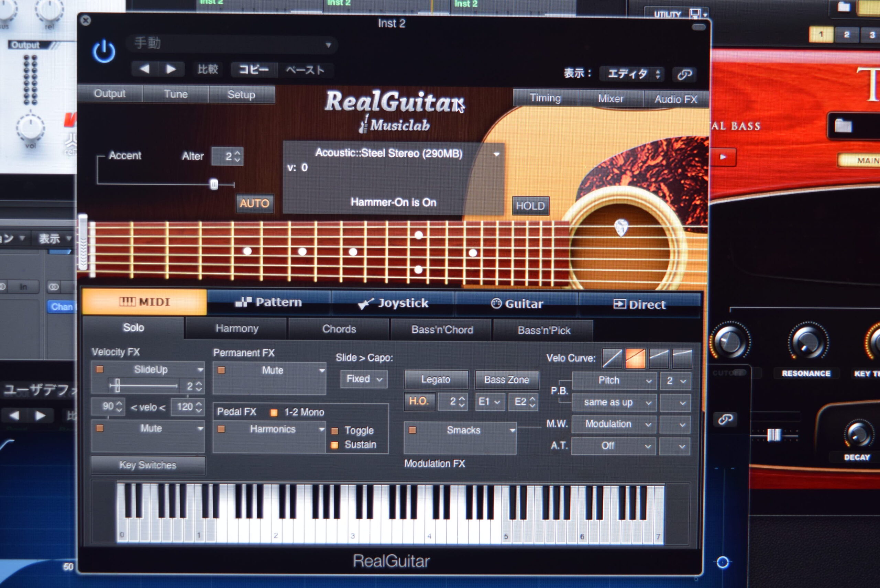880x588 pixels.
Task: Select the Bass'n'Chord sub-tab
Action: point(442,330)
